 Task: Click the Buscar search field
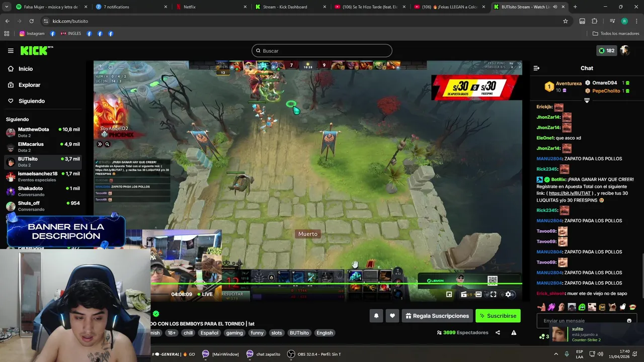pyautogui.click(x=322, y=51)
